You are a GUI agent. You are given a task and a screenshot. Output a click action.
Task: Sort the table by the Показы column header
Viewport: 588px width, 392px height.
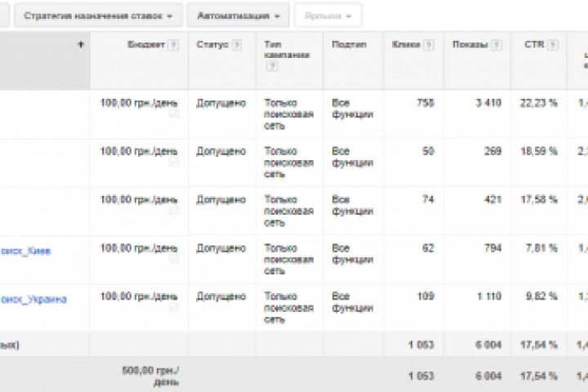pyautogui.click(x=469, y=45)
